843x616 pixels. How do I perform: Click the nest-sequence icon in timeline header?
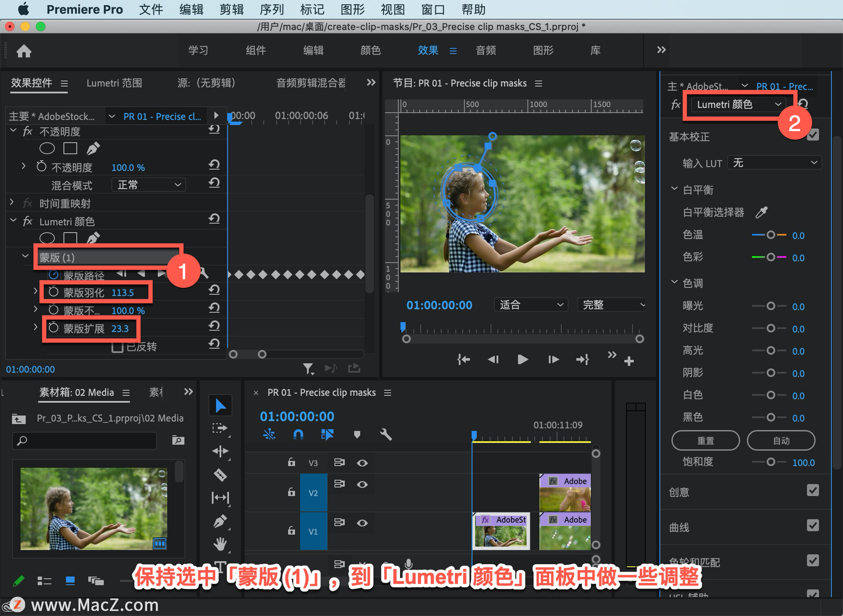click(269, 434)
